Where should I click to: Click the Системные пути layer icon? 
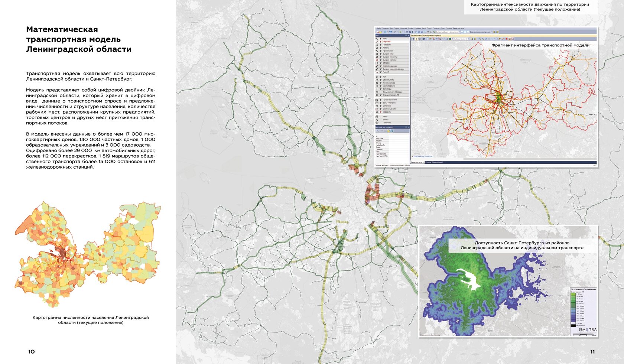point(377,109)
